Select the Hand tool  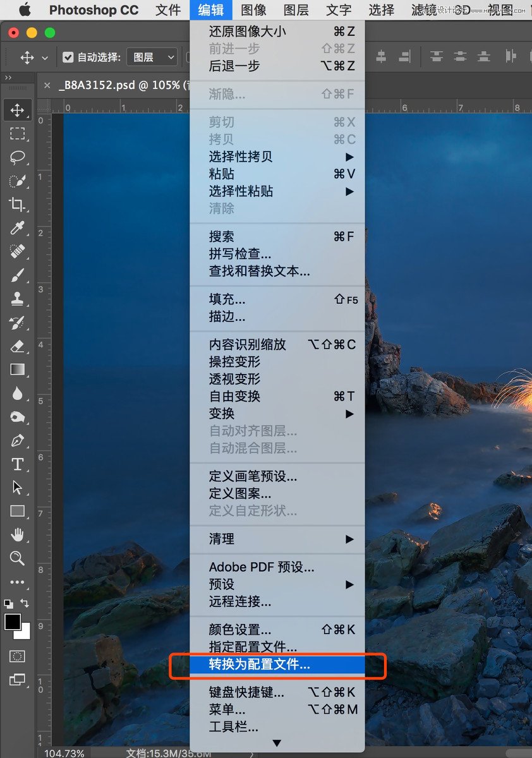click(x=17, y=534)
